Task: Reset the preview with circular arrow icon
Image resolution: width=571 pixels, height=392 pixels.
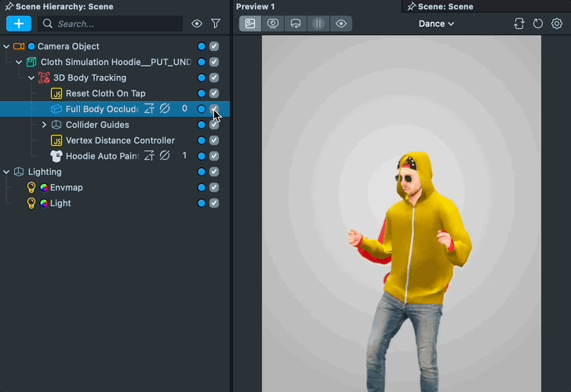Action: 538,24
